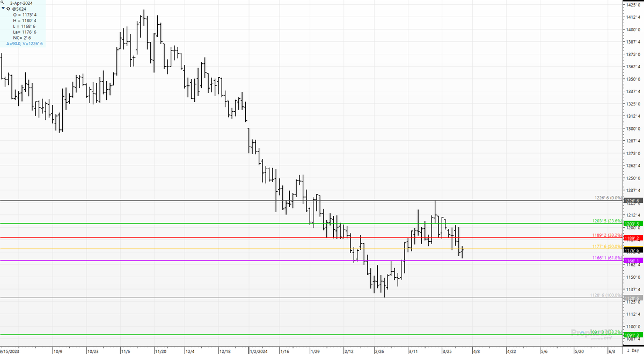This screenshot has width=644, height=354.
Task: Click the 1150' 0 price scale label
Action: tap(633, 277)
